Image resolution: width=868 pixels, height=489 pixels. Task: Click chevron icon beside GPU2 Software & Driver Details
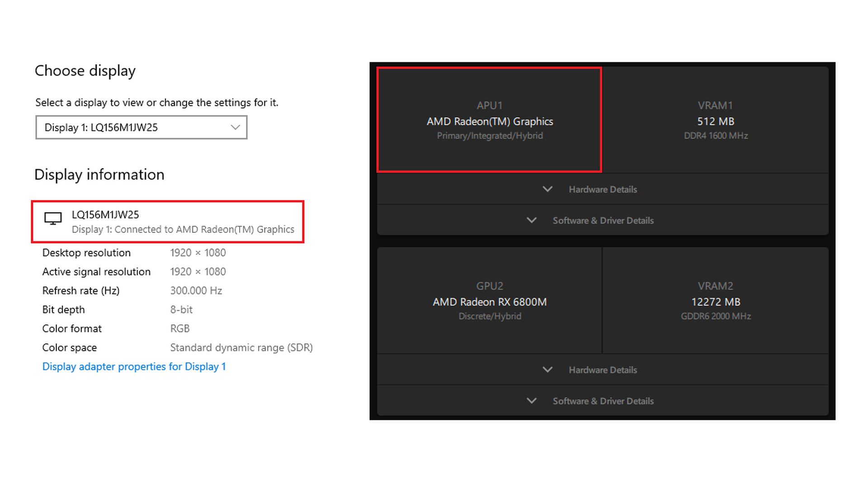point(532,401)
